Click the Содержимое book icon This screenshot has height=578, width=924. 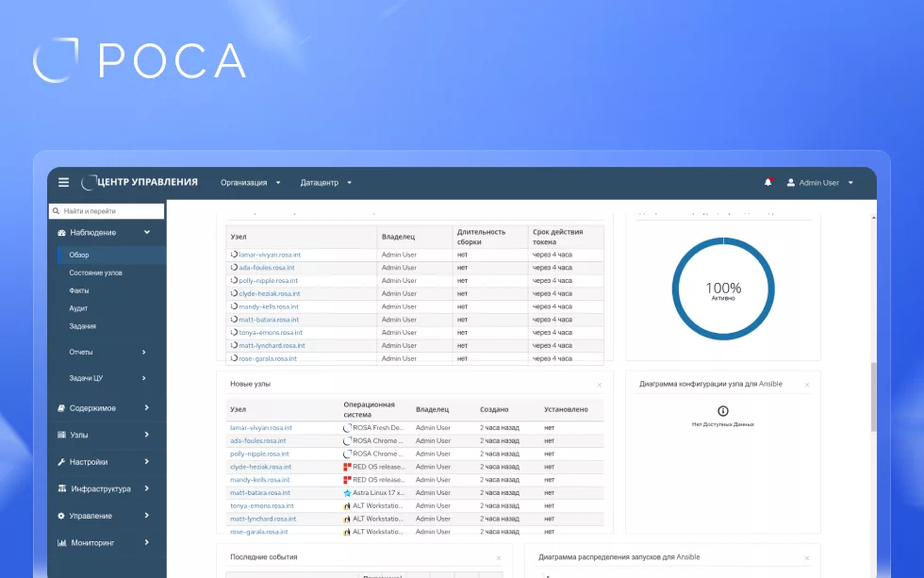(x=61, y=407)
